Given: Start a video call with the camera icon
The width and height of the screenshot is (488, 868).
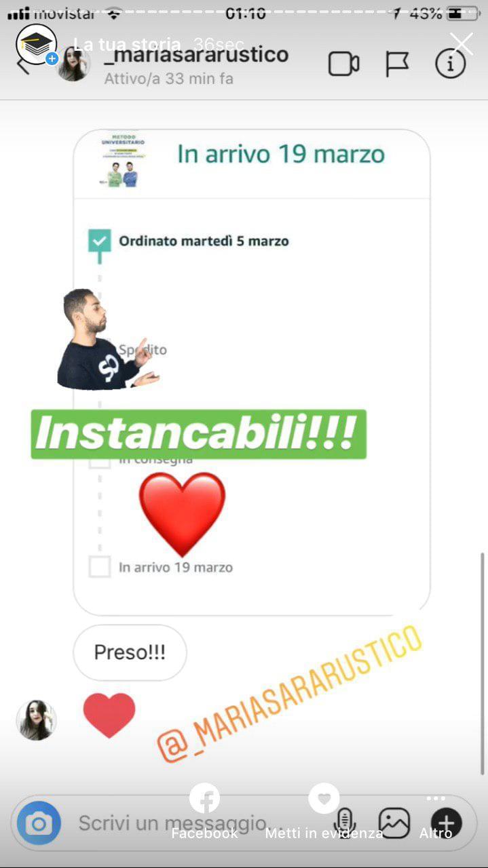Looking at the screenshot, I should tap(343, 64).
